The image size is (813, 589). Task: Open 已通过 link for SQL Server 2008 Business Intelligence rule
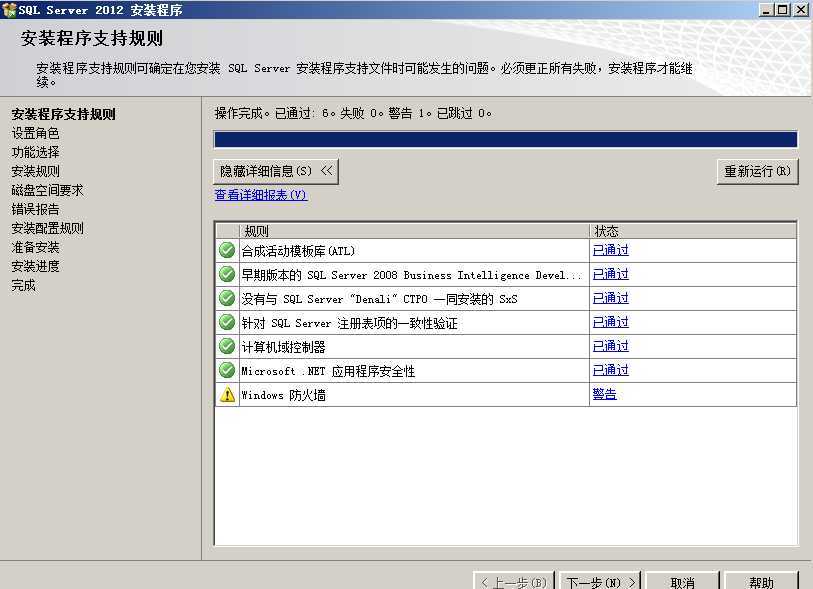pos(610,274)
